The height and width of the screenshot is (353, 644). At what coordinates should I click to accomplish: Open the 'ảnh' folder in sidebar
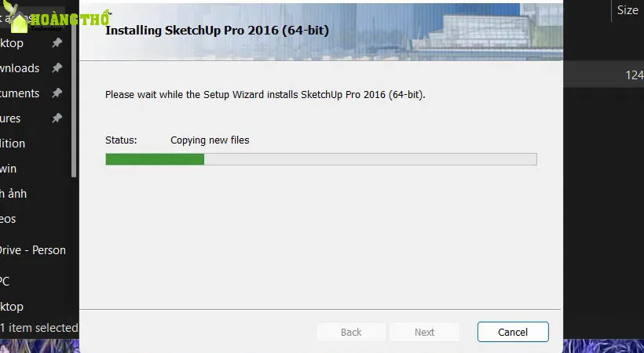[x=14, y=194]
